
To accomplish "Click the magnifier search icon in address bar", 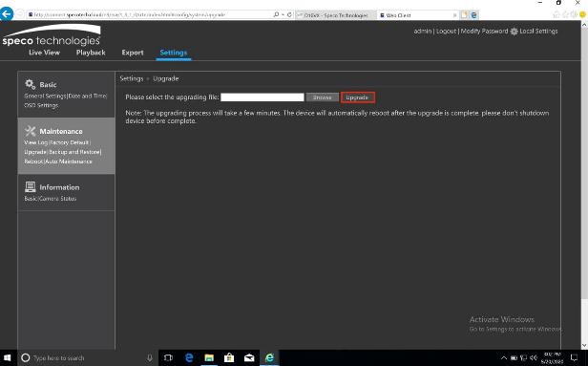I will 277,14.
